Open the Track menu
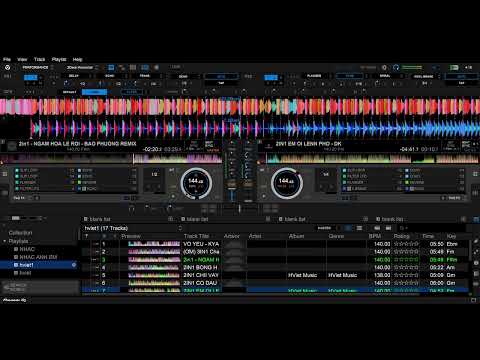The width and height of the screenshot is (480, 360). (x=39, y=59)
